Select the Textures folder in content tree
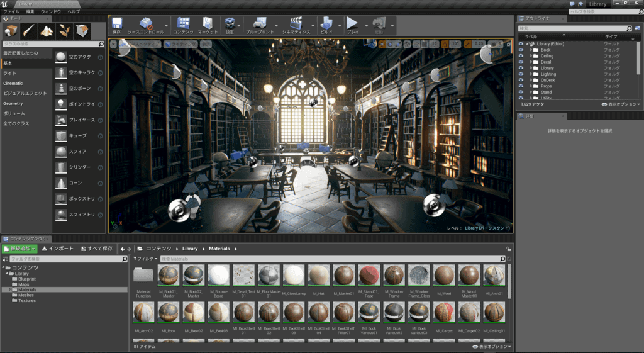The height and width of the screenshot is (353, 644). (27, 300)
